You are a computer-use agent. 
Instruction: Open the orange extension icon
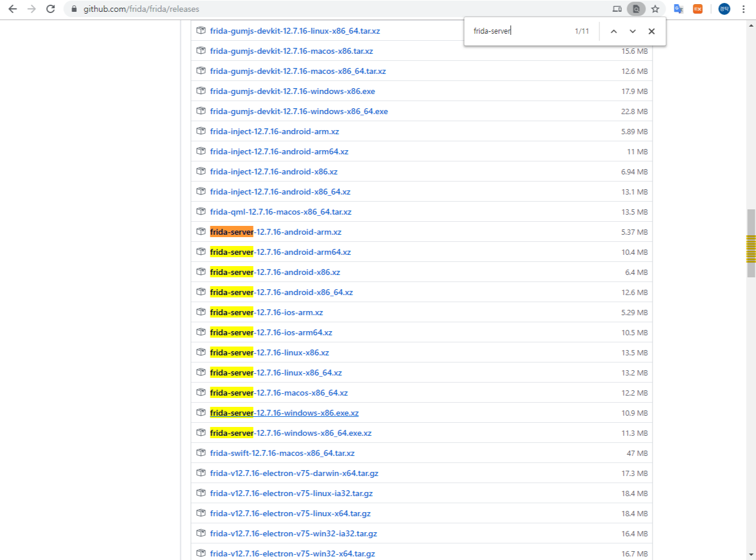click(x=697, y=9)
